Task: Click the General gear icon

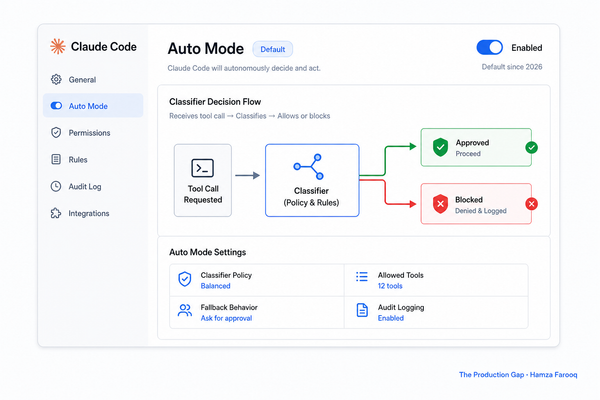Action: tap(56, 79)
